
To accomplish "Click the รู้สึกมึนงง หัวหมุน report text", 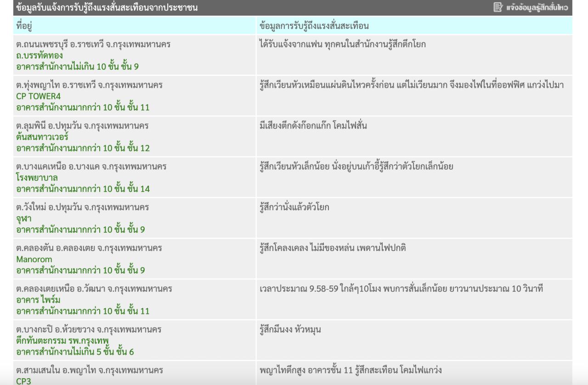I will tap(290, 329).
